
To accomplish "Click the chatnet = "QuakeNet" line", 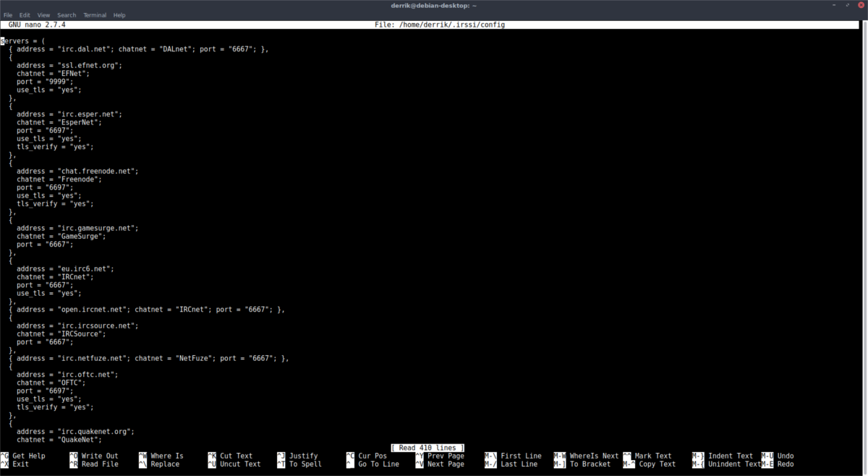I will tap(59, 440).
